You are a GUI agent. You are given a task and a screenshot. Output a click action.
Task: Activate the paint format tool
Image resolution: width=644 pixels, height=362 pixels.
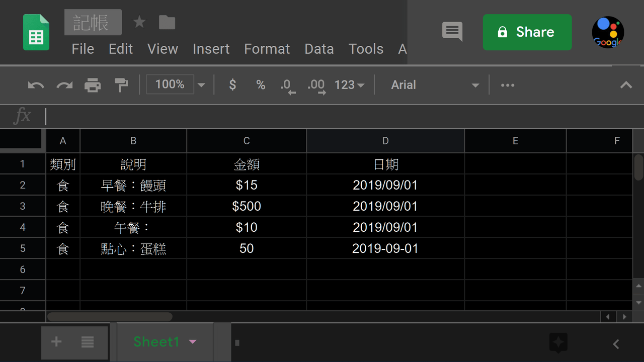(x=121, y=85)
